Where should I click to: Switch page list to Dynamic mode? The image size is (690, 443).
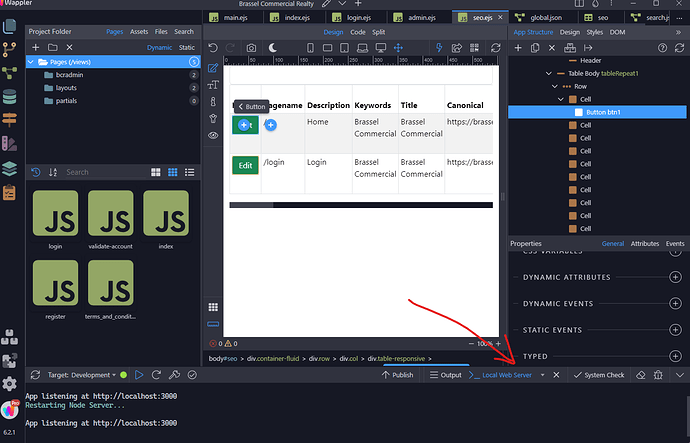[x=159, y=48]
